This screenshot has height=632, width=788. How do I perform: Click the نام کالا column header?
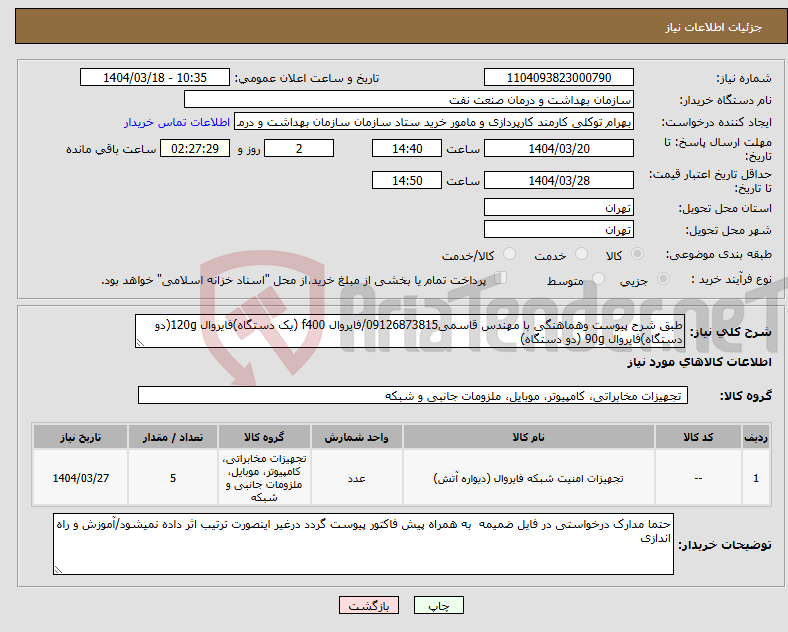coord(529,437)
